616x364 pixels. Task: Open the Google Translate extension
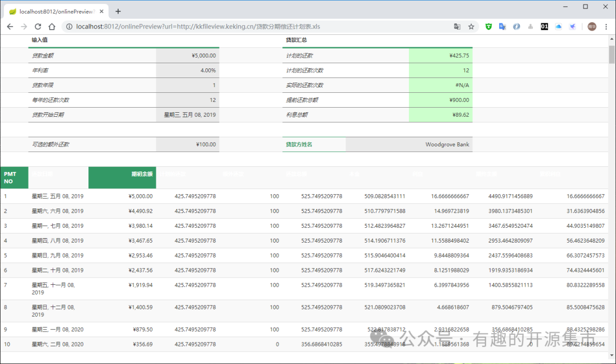pyautogui.click(x=502, y=27)
